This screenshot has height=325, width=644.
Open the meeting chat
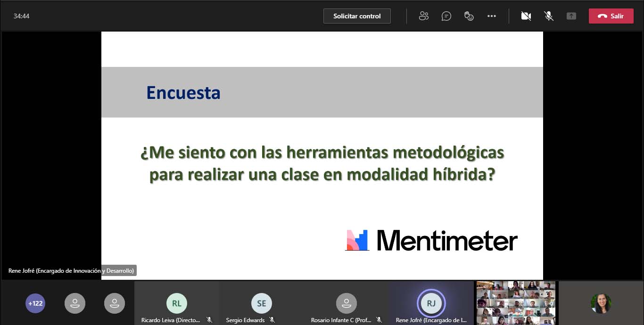(446, 16)
